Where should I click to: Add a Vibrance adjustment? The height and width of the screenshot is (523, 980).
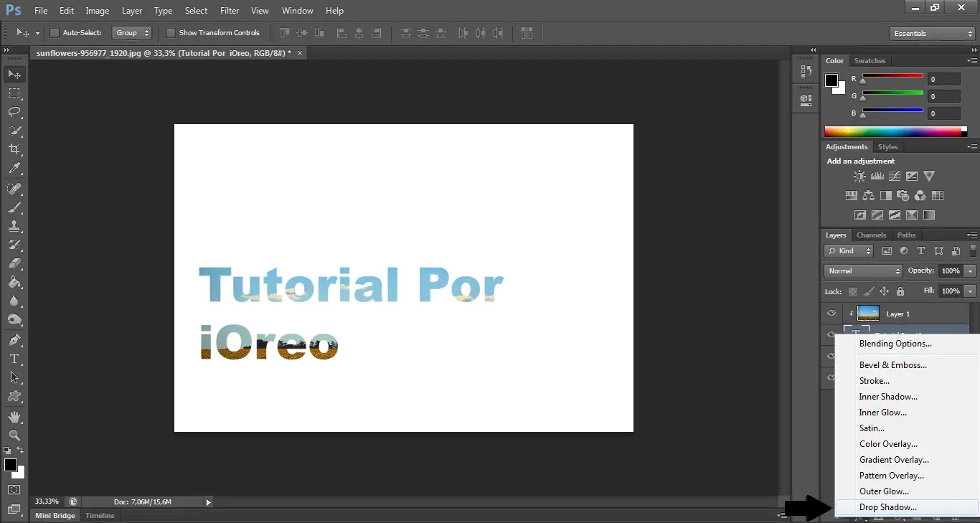coord(929,176)
